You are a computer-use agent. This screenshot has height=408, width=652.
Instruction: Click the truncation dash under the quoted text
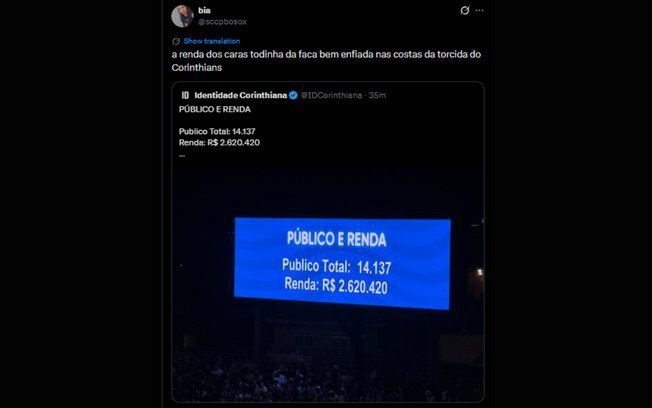point(182,156)
